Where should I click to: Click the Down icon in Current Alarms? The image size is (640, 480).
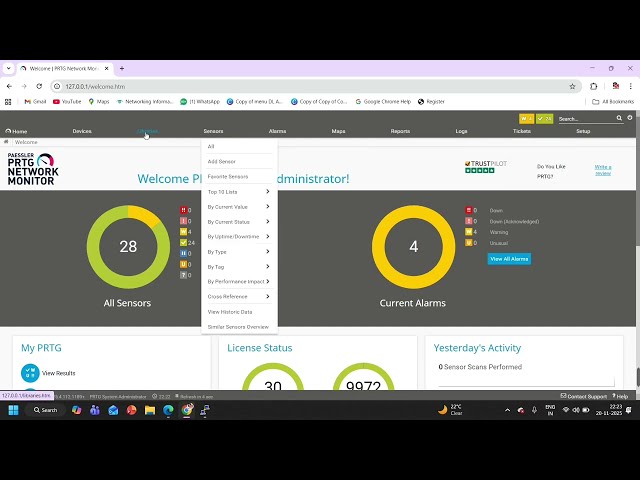pos(469,210)
